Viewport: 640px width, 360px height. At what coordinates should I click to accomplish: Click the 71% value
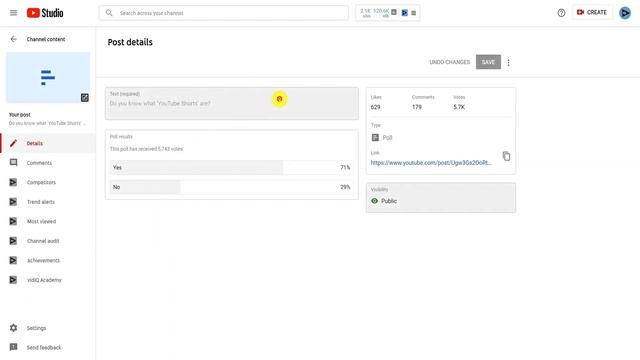pyautogui.click(x=345, y=167)
